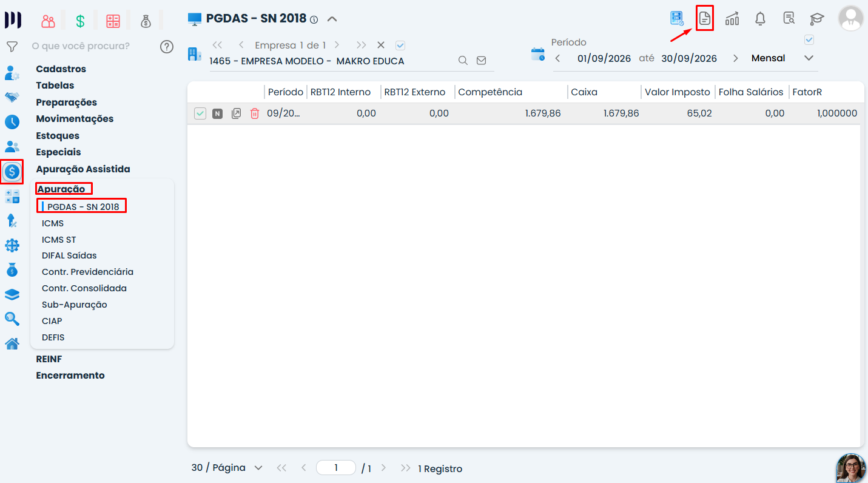Open the document report icon in header
Viewport: 868px width, 483px height.
coord(704,18)
